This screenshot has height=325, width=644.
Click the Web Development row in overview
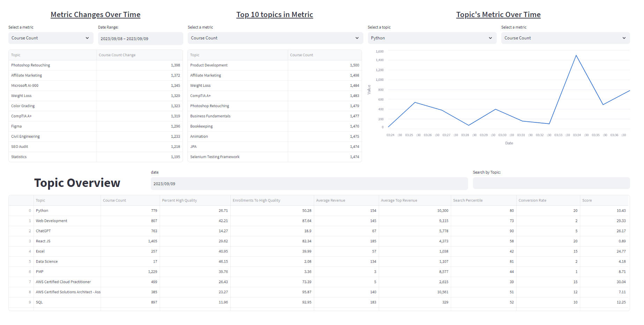(x=52, y=221)
